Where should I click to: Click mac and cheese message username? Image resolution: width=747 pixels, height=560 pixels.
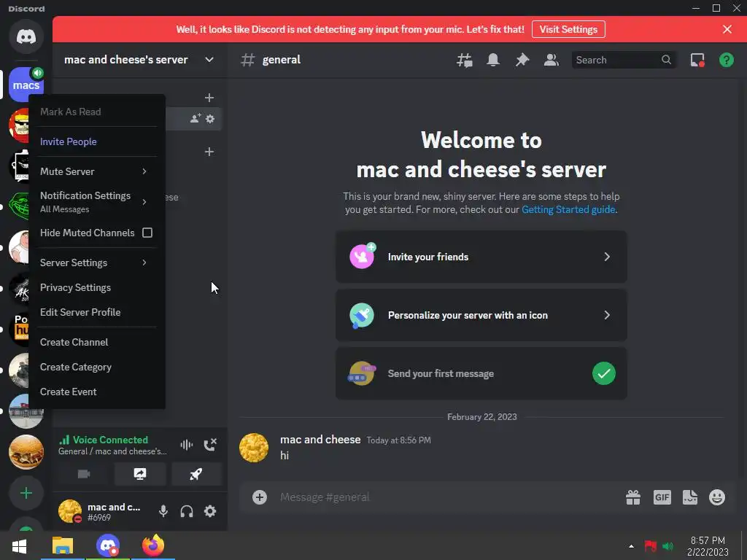[320, 440]
